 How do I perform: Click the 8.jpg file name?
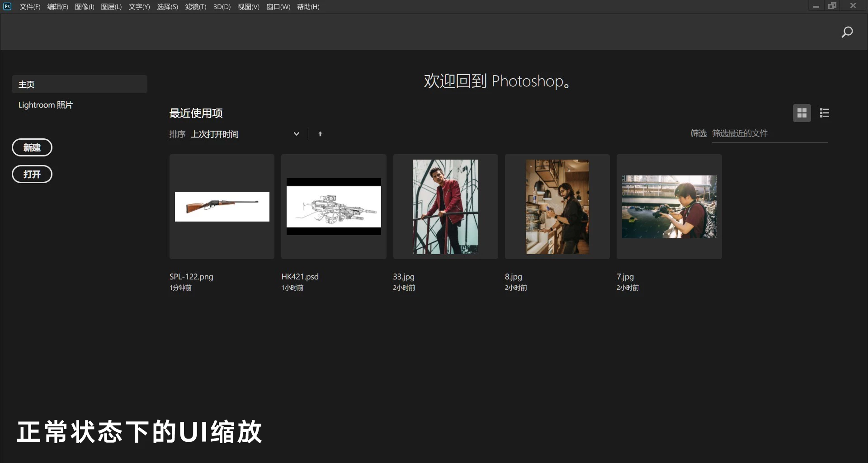[x=514, y=277]
